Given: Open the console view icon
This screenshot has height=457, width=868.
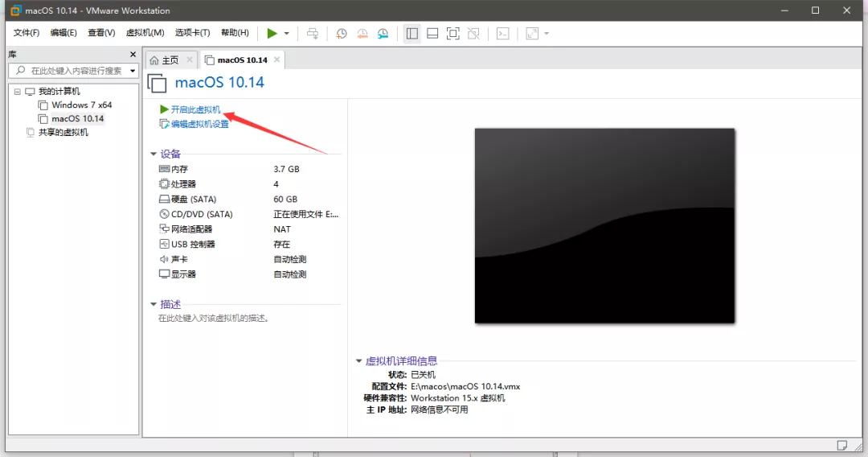Looking at the screenshot, I should coord(502,33).
